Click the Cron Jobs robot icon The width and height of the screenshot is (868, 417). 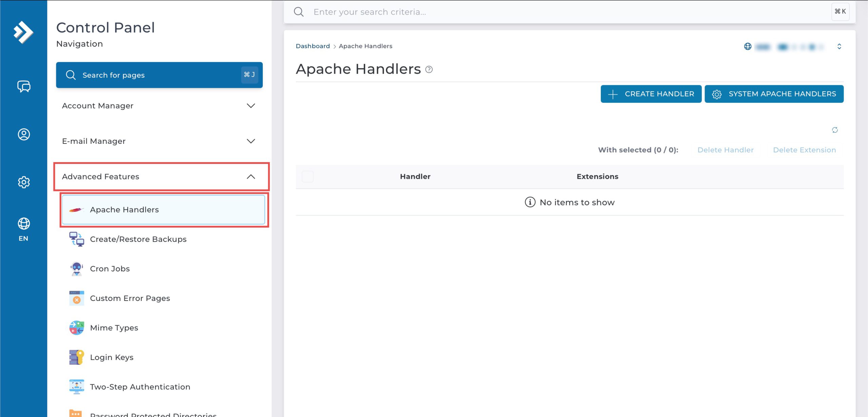77,269
